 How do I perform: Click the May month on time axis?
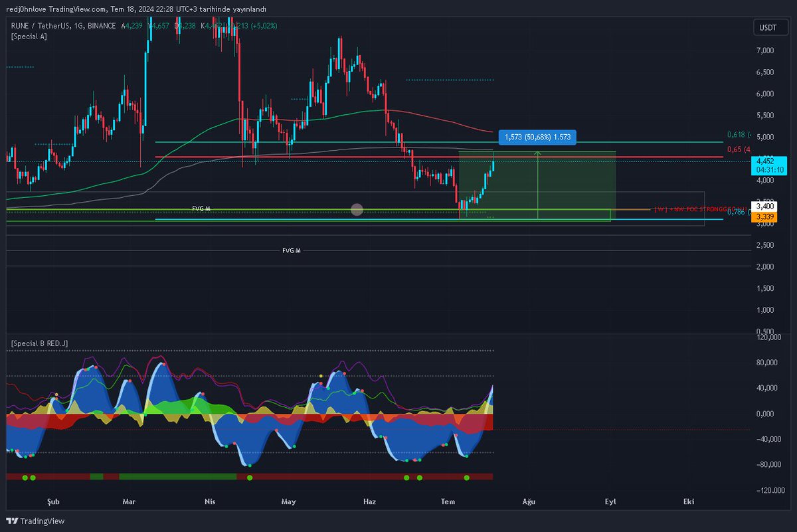click(288, 501)
